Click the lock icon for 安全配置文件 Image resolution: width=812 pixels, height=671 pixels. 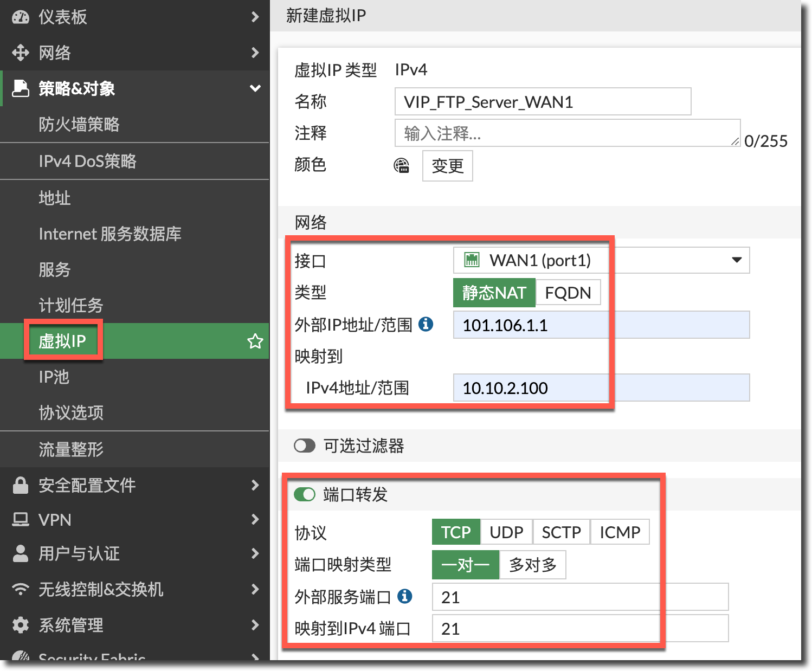pos(21,485)
